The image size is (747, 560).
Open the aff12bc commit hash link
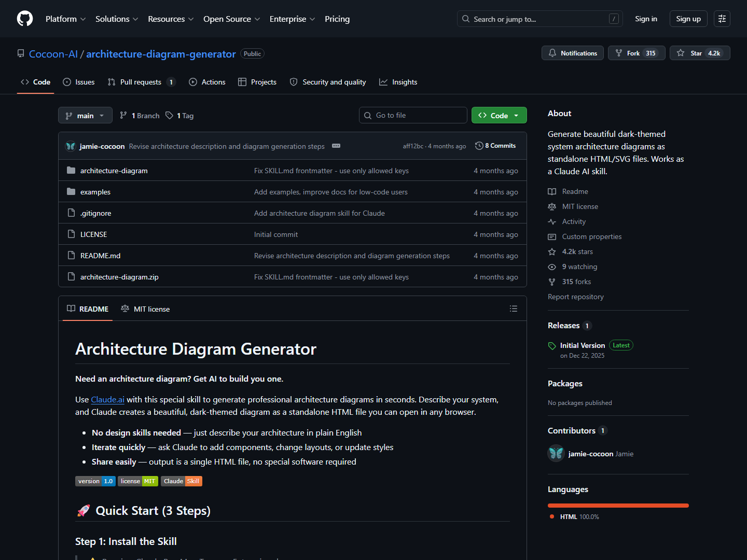[413, 146]
